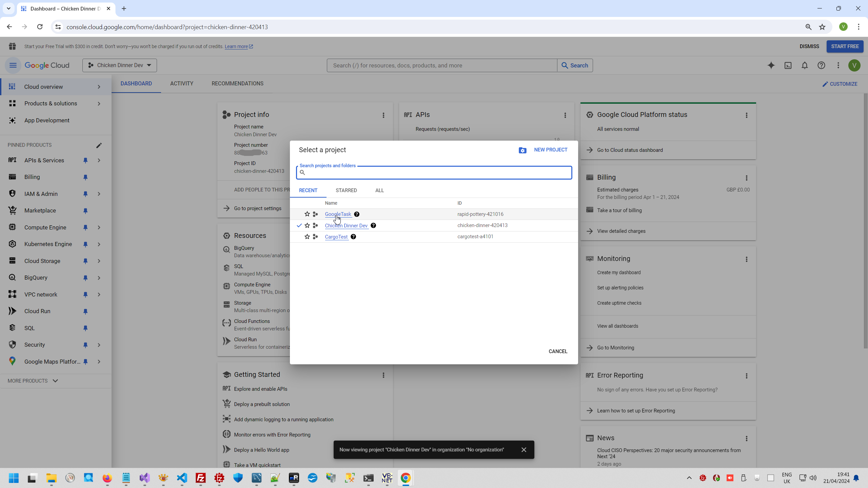Expand Compute Engine submenu arrow
The image size is (868, 488).
click(x=99, y=227)
